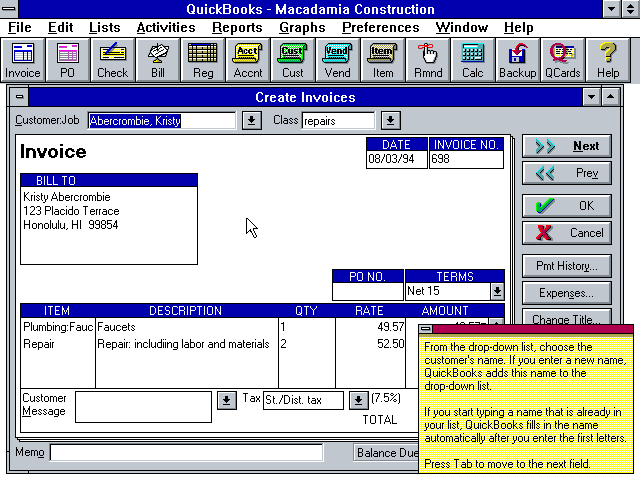Click the Class field containing repairs
640x480 pixels.
tap(338, 121)
